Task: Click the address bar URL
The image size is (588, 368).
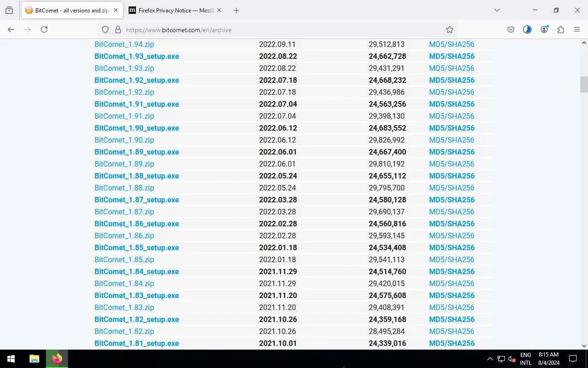Action: click(179, 30)
